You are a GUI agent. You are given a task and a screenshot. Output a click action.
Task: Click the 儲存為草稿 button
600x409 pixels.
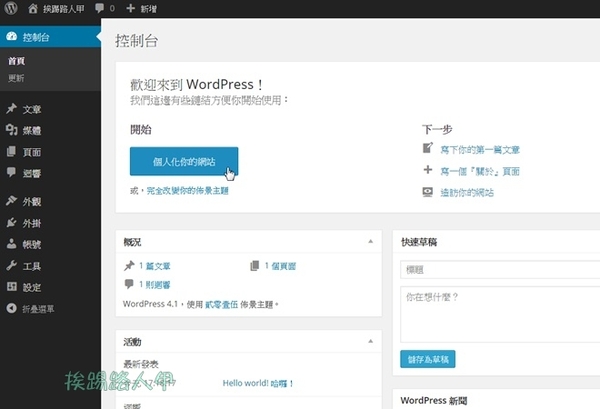428,359
